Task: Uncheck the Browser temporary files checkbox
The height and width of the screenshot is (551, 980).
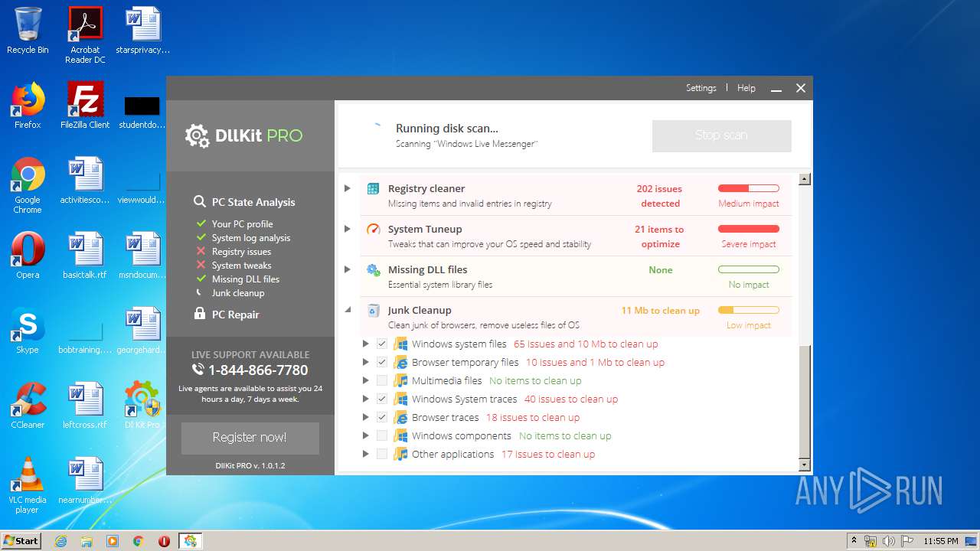Action: tap(382, 362)
